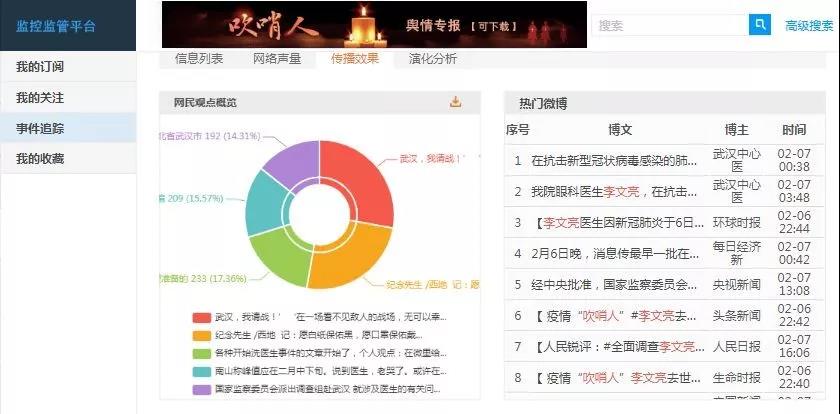Viewport: 840px width, 414px height.
Task: Click time cell 02-06 22:44
Action: 794,222
